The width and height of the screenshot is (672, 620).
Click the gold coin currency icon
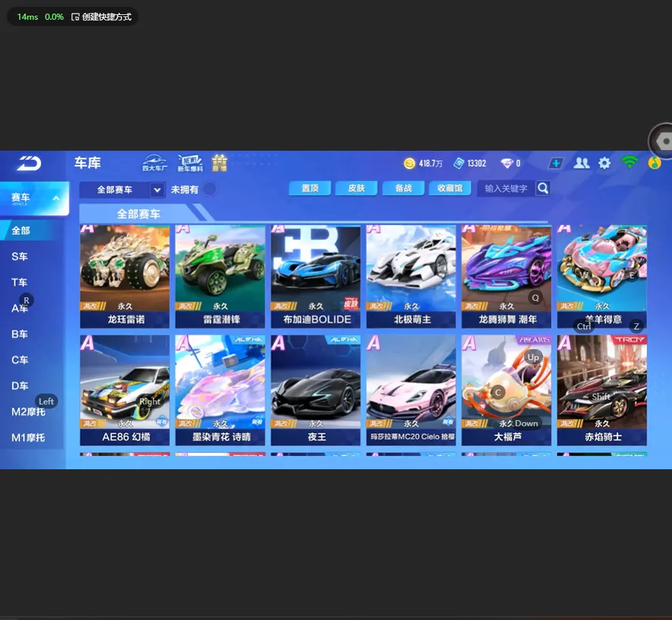point(409,163)
